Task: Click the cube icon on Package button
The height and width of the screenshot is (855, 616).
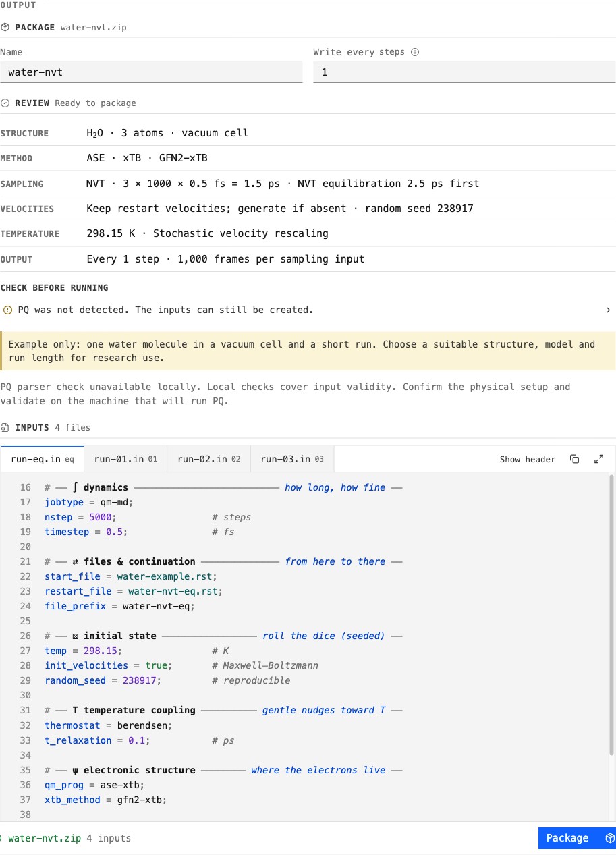Action: [610, 838]
